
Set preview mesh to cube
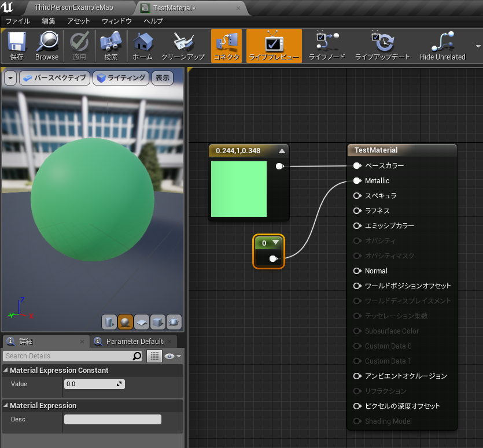coord(158,322)
